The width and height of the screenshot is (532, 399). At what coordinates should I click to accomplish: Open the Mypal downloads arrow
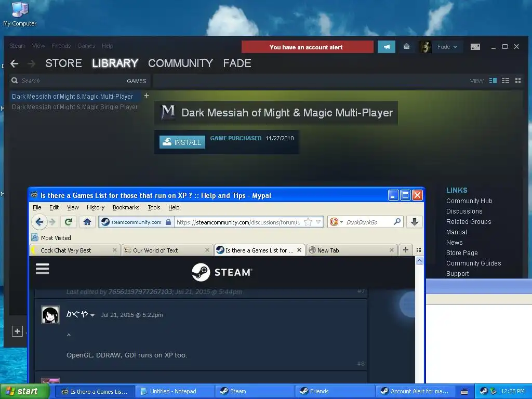(x=414, y=222)
